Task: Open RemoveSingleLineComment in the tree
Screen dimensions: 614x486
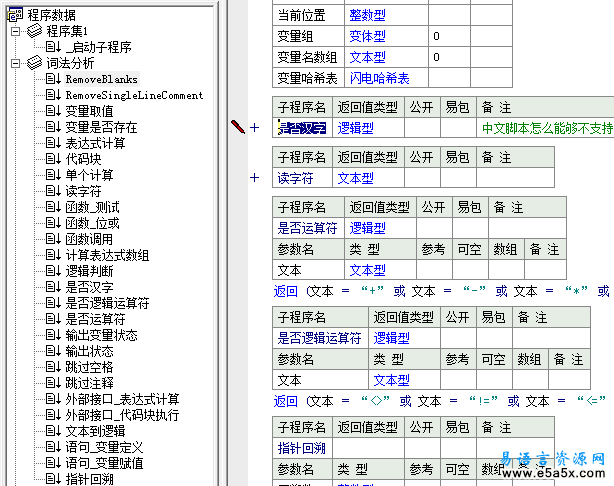Action: click(134, 95)
